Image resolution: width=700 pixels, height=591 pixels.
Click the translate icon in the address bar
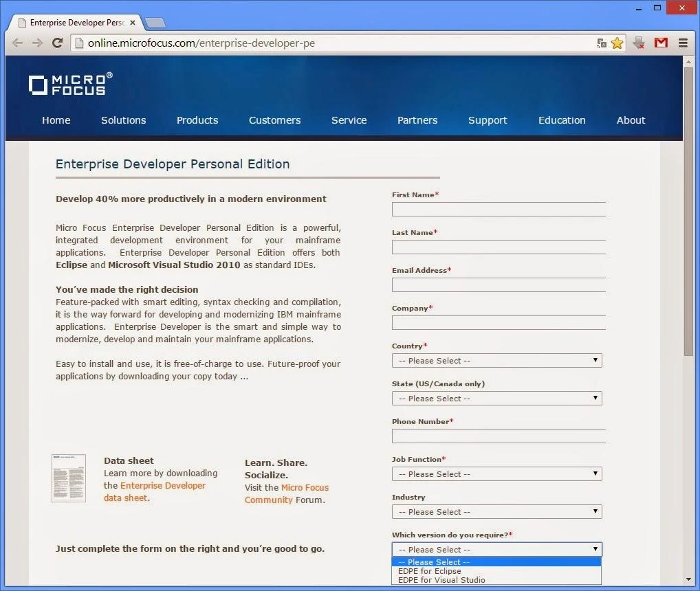coord(602,43)
